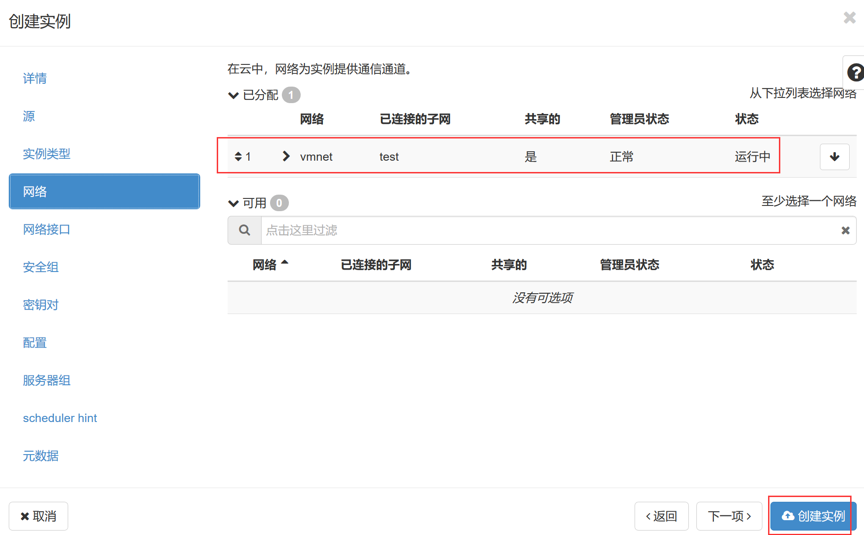Image resolution: width=864 pixels, height=535 pixels.
Task: Click 共享的 header in allocated table
Action: tap(542, 119)
